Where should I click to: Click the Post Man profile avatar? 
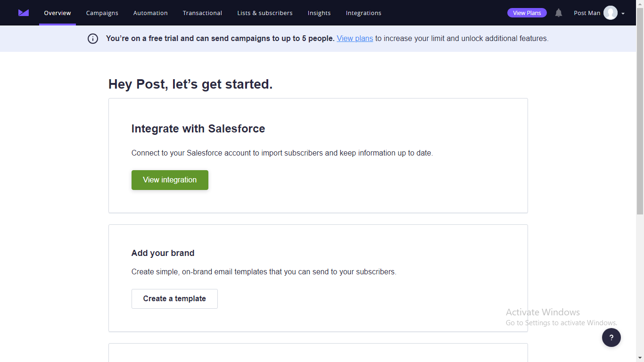click(x=611, y=13)
